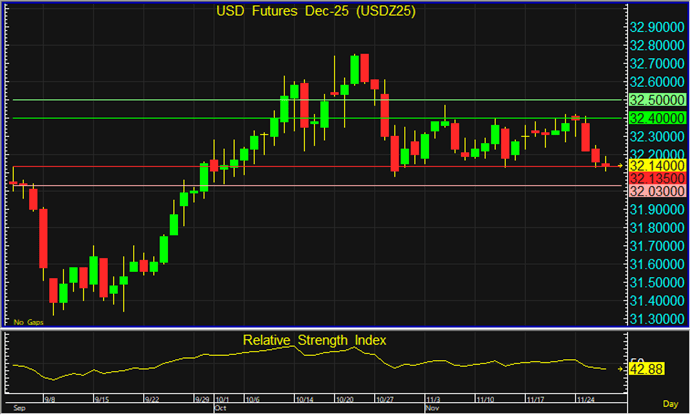Select the 9/8 date on time axis
Image resolution: width=691 pixels, height=415 pixels.
[x=50, y=398]
